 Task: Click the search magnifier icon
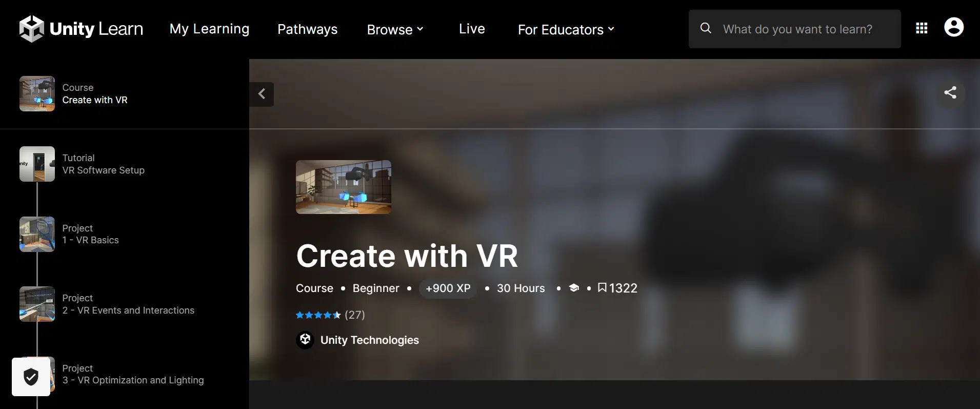(x=706, y=28)
